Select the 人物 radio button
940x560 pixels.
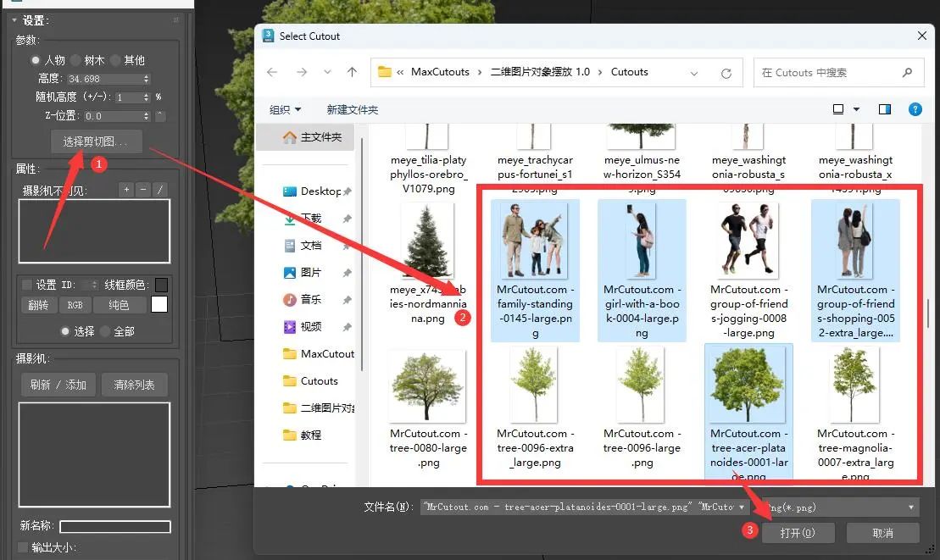[x=36, y=60]
